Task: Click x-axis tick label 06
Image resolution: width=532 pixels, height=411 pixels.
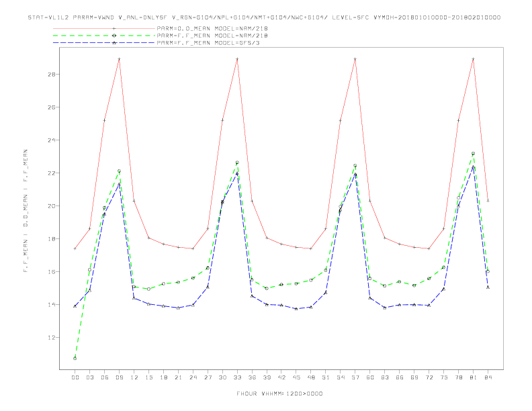Action: click(x=105, y=377)
